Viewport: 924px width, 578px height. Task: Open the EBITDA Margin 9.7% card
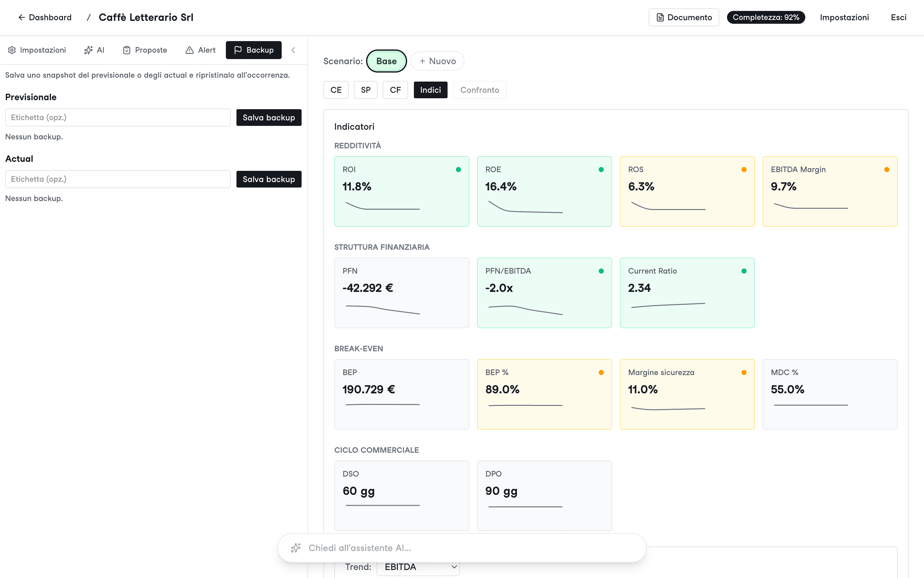coord(830,191)
